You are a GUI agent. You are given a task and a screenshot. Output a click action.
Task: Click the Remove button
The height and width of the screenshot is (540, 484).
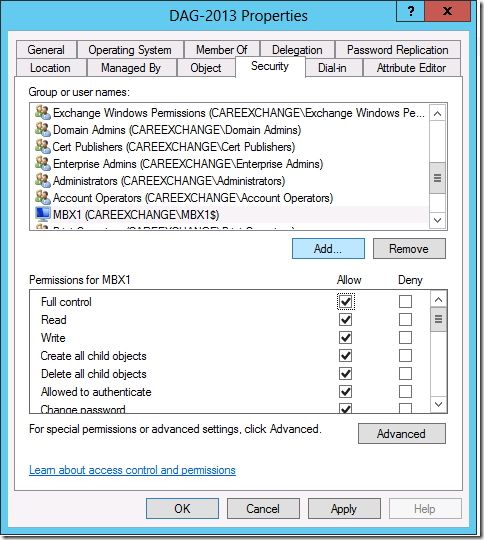coord(409,248)
